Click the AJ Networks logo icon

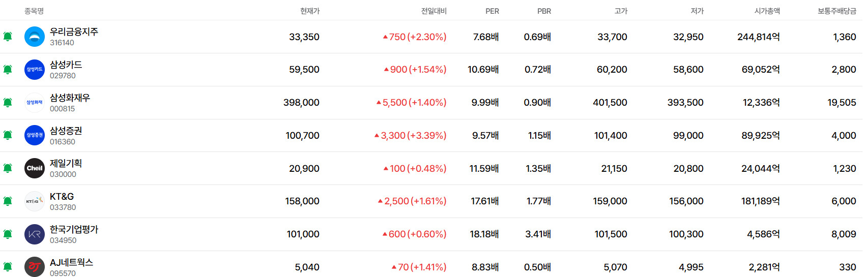35,267
